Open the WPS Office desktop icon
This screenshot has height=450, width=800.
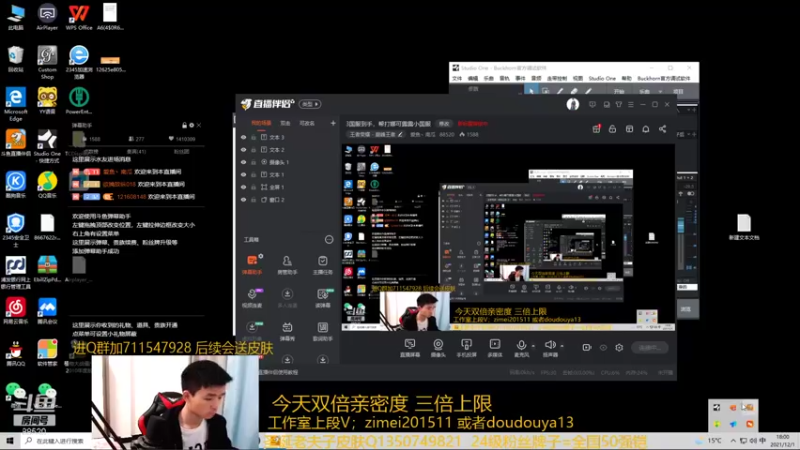pos(79,17)
